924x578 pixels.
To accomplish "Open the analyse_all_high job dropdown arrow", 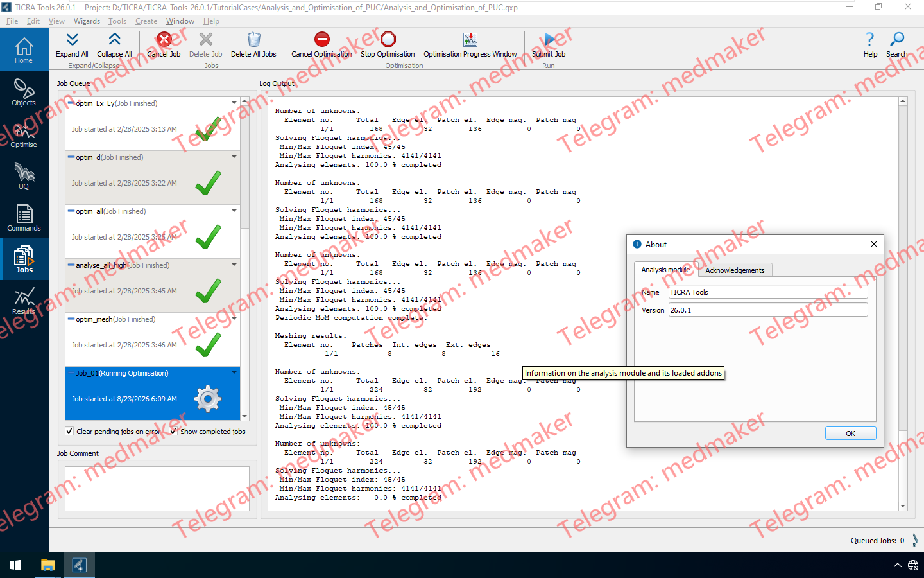I will click(234, 265).
